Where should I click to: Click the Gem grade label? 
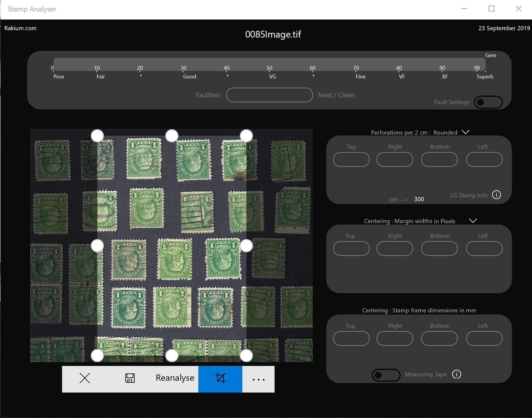491,55
